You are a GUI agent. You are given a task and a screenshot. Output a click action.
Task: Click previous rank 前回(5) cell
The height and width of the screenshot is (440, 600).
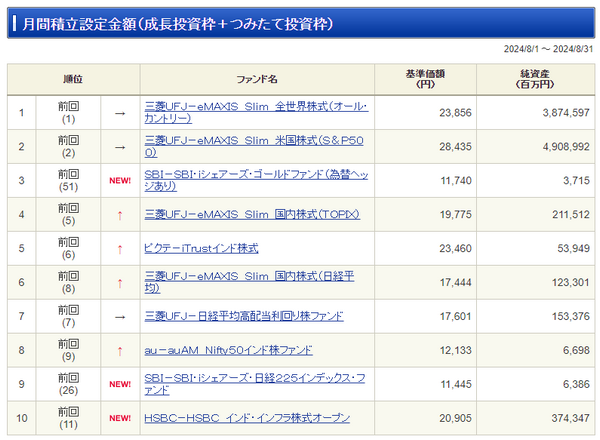tap(68, 214)
